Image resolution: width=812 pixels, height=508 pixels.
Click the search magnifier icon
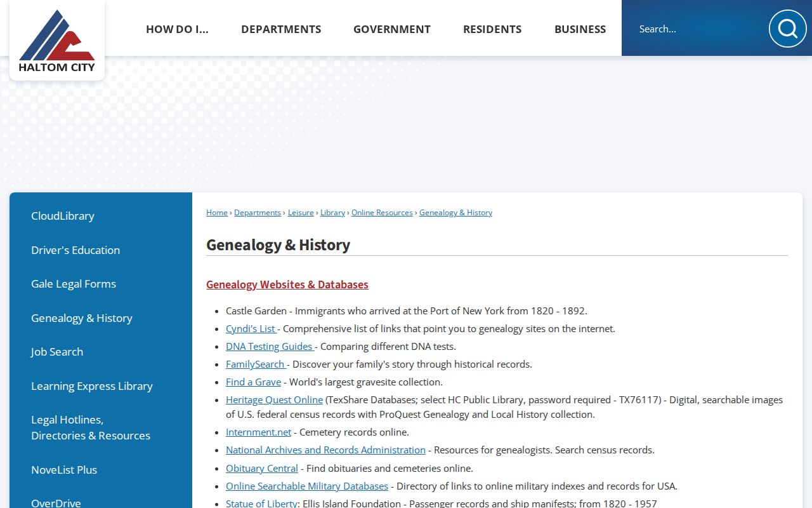pyautogui.click(x=787, y=29)
